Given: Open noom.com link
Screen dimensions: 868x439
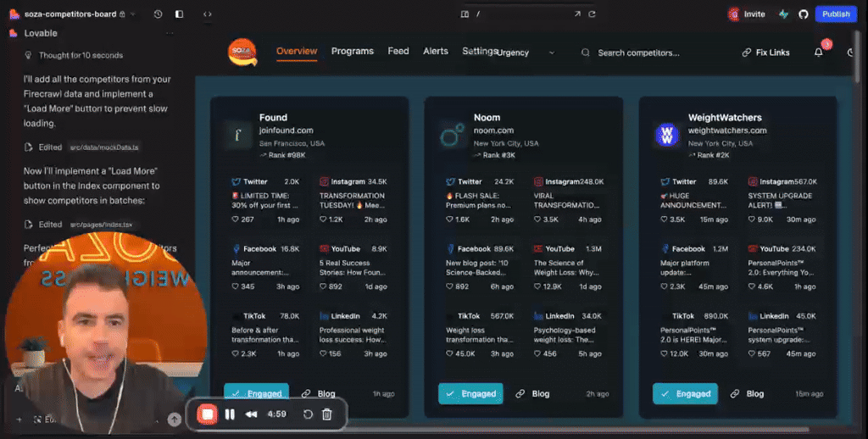Looking at the screenshot, I should [x=493, y=131].
